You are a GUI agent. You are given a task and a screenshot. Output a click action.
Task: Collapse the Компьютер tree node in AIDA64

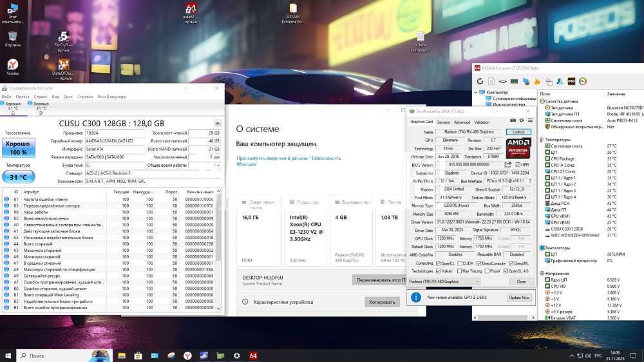477,92
